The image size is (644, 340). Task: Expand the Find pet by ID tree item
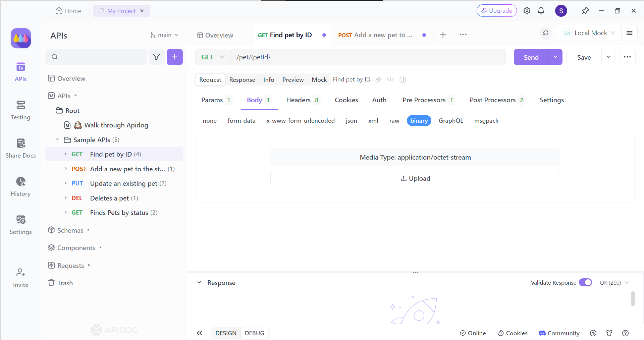[65, 154]
